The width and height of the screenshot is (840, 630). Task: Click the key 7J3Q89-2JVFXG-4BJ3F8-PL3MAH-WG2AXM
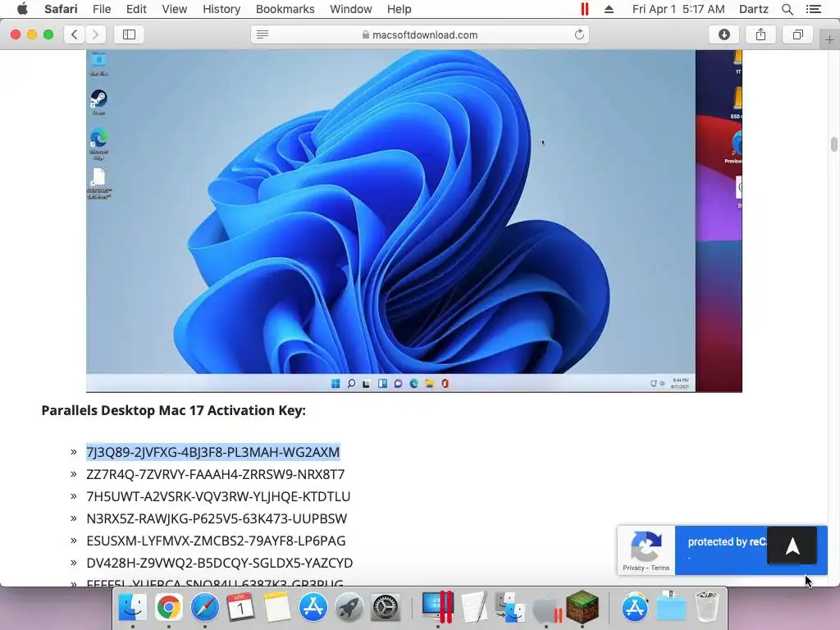pos(212,452)
